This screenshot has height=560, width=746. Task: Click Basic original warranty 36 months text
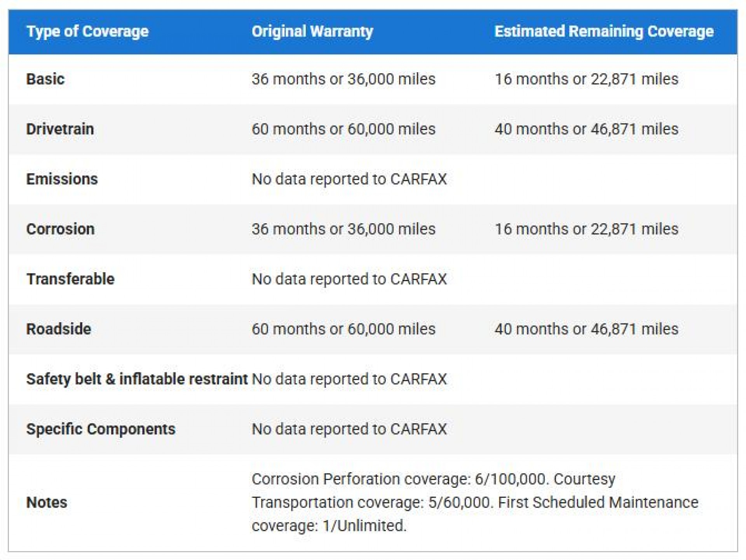point(343,79)
